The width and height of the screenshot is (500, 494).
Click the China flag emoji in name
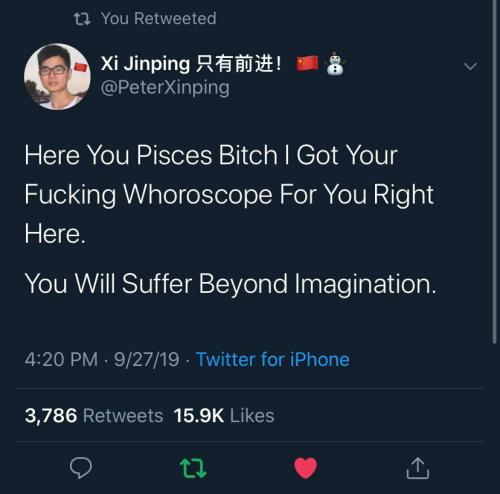click(x=307, y=63)
